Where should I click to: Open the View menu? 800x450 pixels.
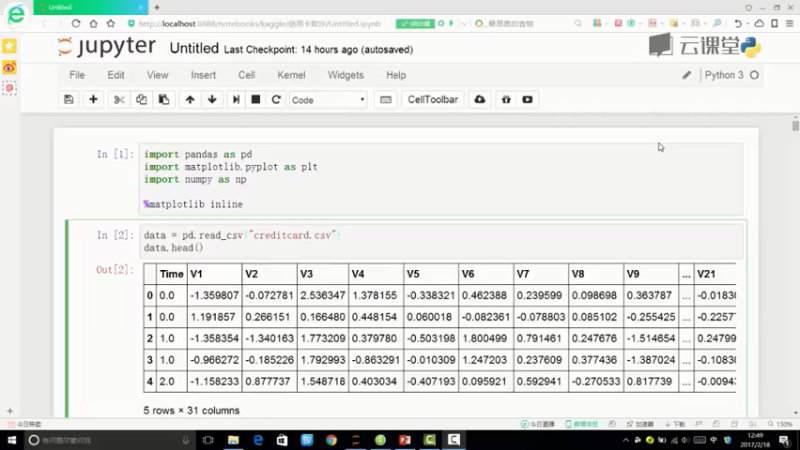click(158, 75)
